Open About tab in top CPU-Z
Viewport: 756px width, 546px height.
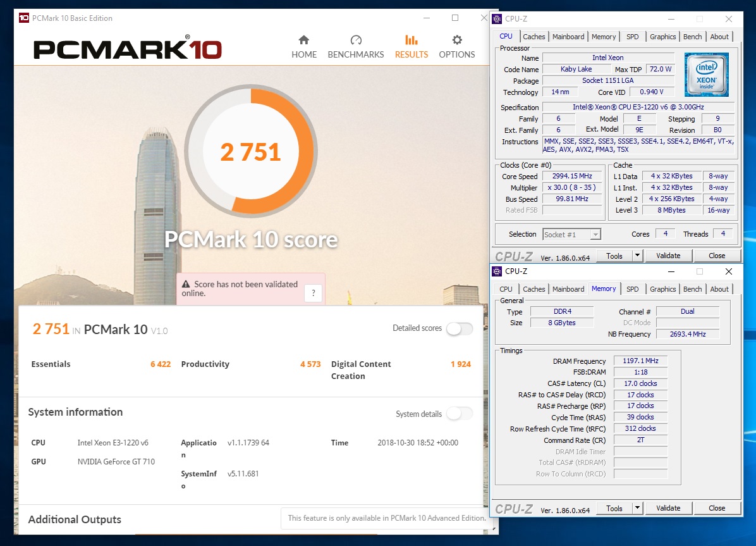(719, 37)
